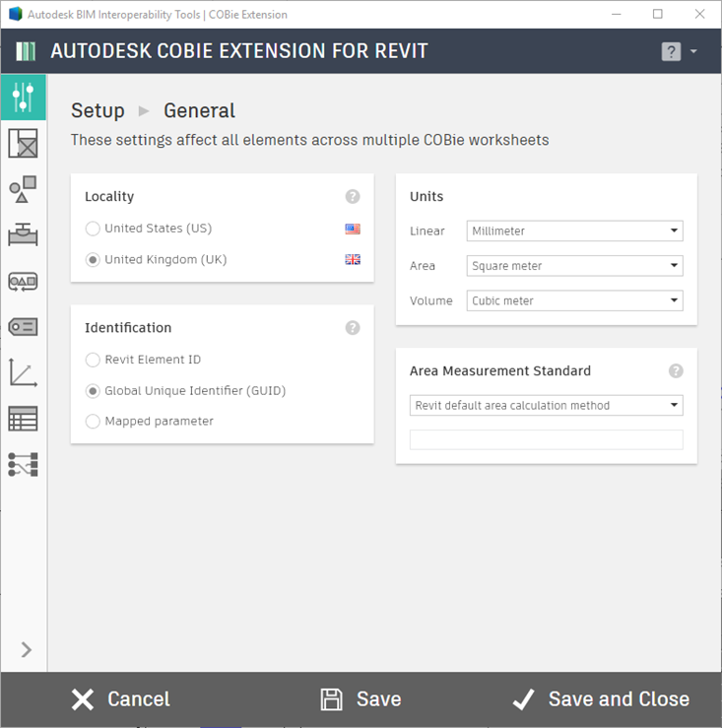Minimize the COBie Extension window
The image size is (722, 728).
617,14
